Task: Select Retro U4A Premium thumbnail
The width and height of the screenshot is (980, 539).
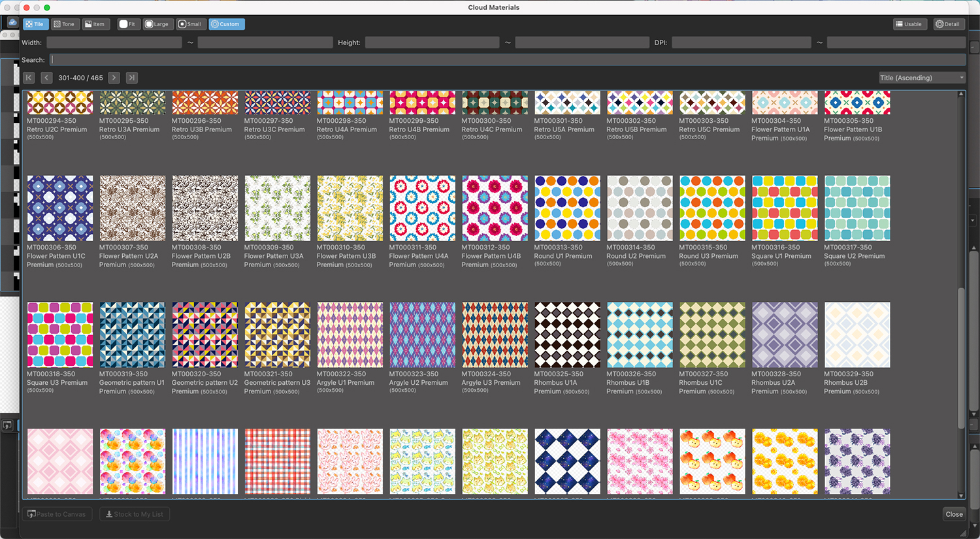Action: pos(350,103)
